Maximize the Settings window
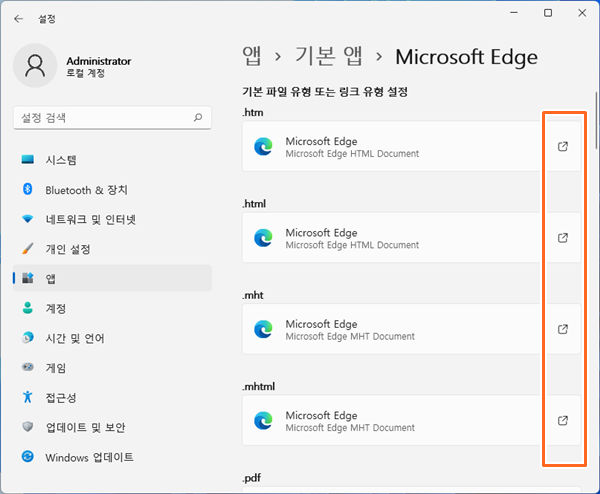The height and width of the screenshot is (494, 600). [x=548, y=13]
